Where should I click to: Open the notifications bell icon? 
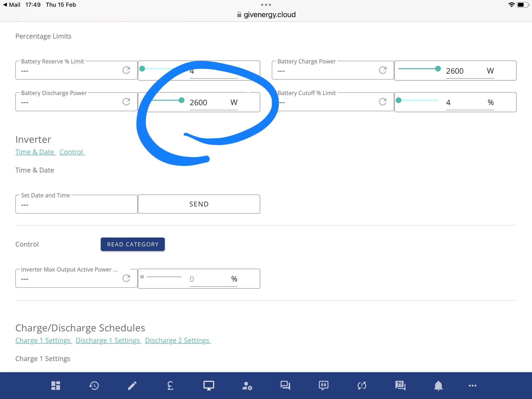coord(438,386)
